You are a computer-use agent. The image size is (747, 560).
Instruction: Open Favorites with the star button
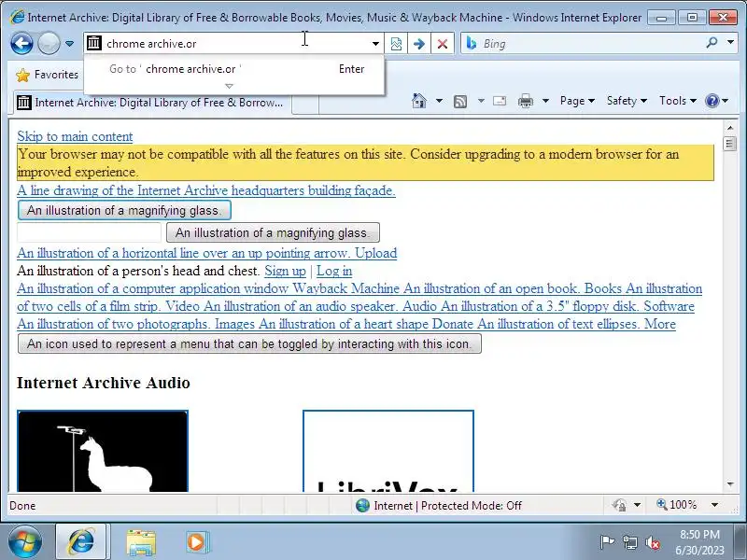pos(47,75)
